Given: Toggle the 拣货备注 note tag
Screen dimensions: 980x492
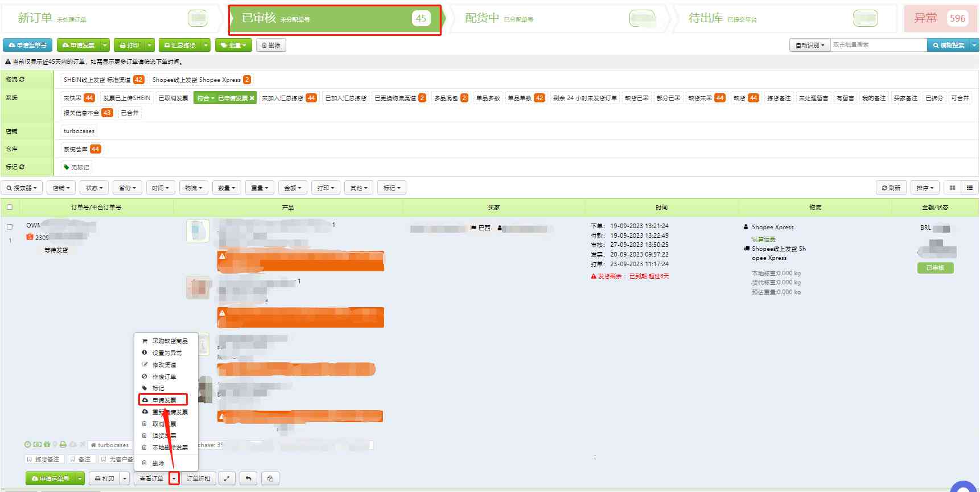Looking at the screenshot, I should click(43, 459).
